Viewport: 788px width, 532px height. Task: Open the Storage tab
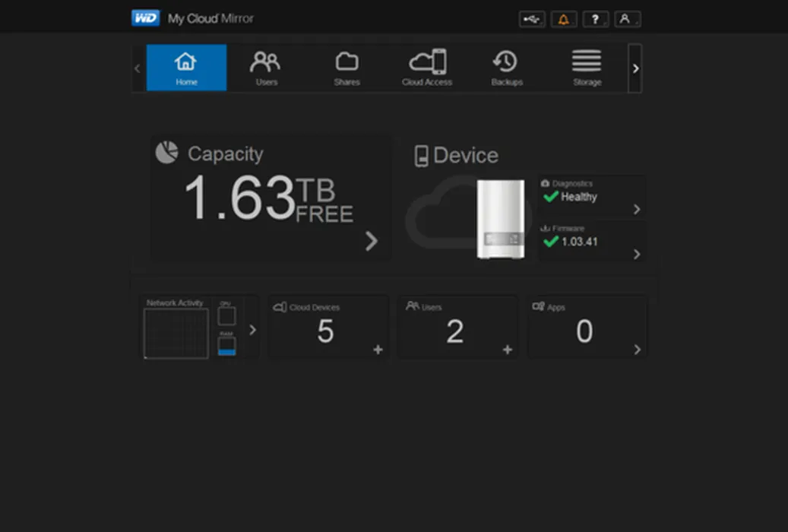point(587,68)
